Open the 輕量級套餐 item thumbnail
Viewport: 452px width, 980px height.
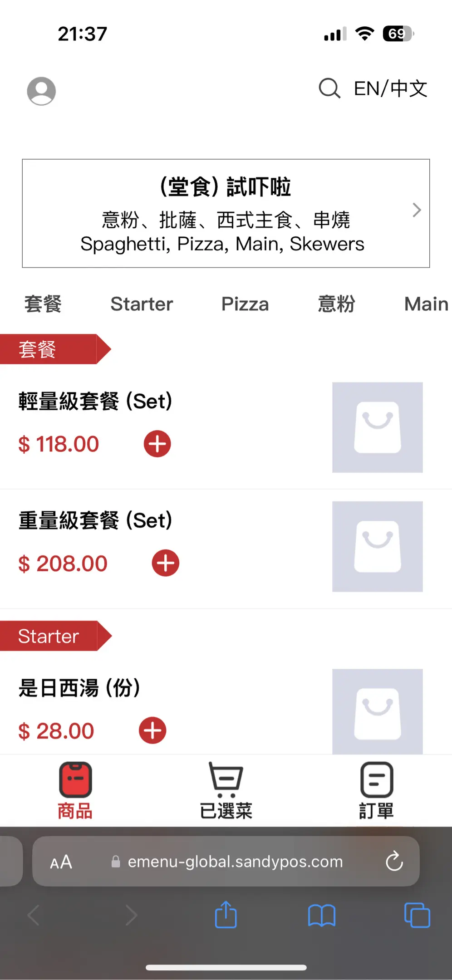(x=377, y=427)
